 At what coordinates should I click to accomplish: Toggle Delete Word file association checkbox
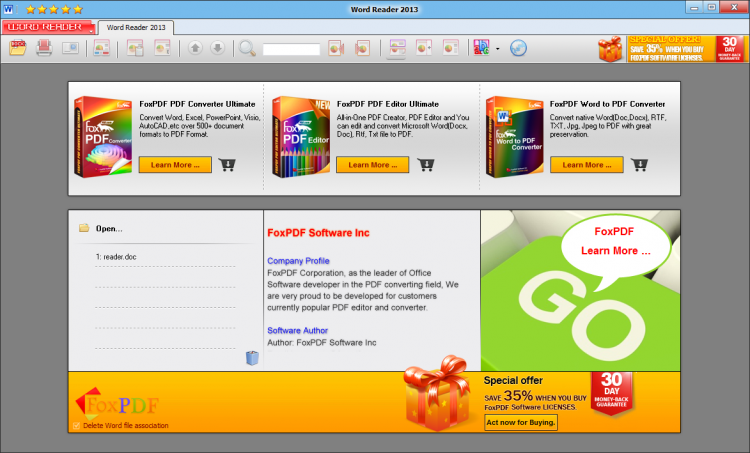(x=77, y=426)
